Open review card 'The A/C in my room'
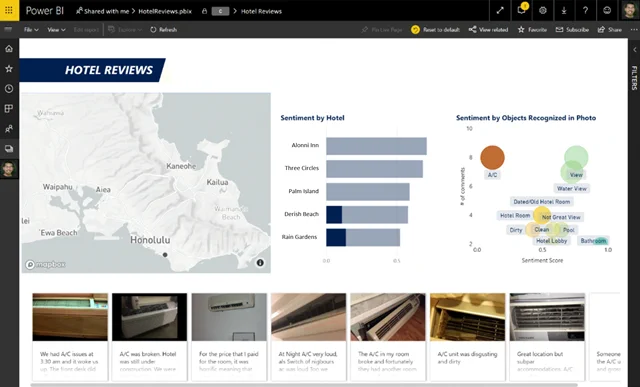This screenshot has width=640, height=387. click(x=388, y=336)
